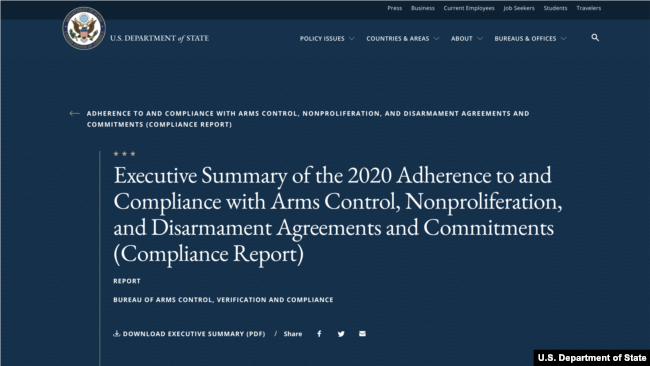The image size is (650, 366).
Task: Expand the Policy Issues chevron
Action: click(x=352, y=39)
